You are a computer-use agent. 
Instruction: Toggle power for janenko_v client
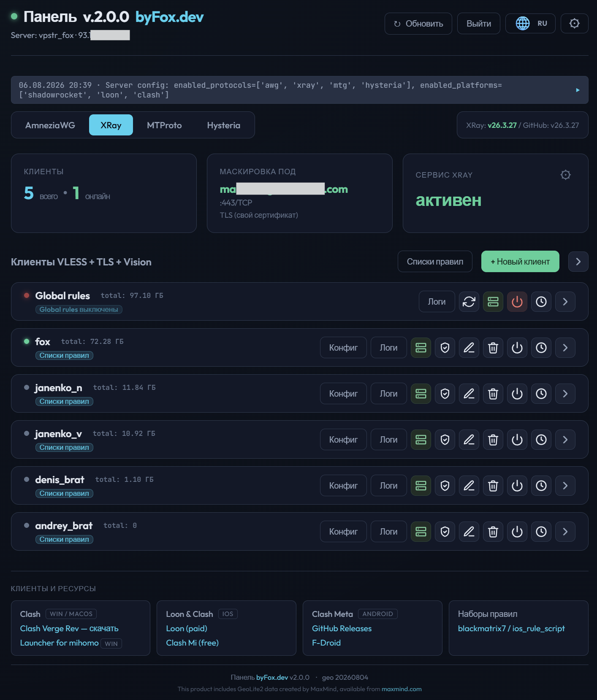coord(517,440)
